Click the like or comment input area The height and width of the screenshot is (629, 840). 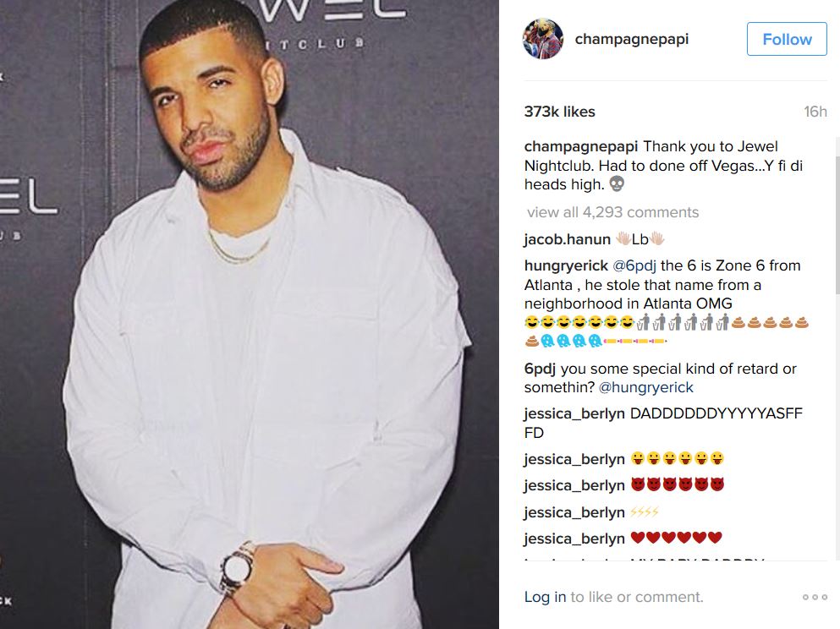click(613, 597)
